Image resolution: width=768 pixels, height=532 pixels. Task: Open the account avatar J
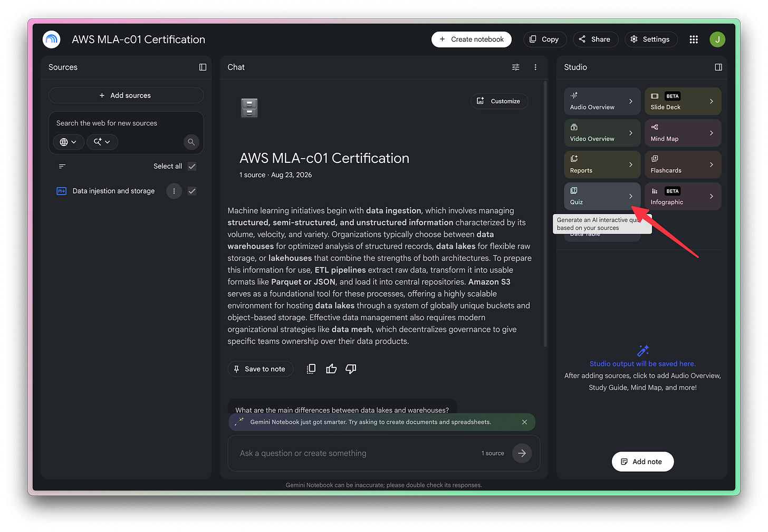point(717,40)
